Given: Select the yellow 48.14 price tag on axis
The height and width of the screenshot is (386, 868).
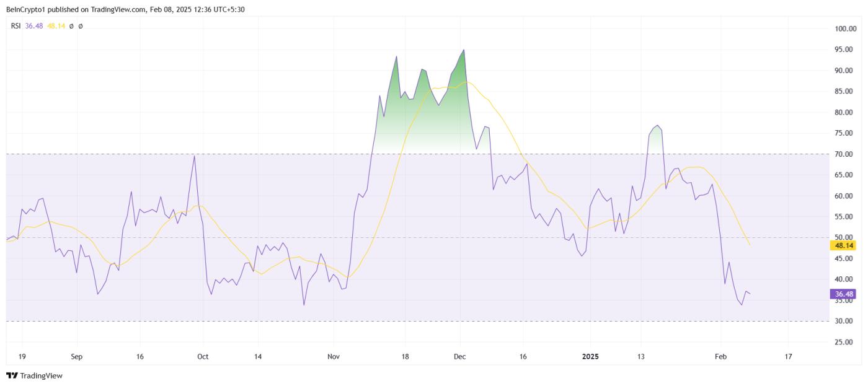Looking at the screenshot, I should 843,246.
